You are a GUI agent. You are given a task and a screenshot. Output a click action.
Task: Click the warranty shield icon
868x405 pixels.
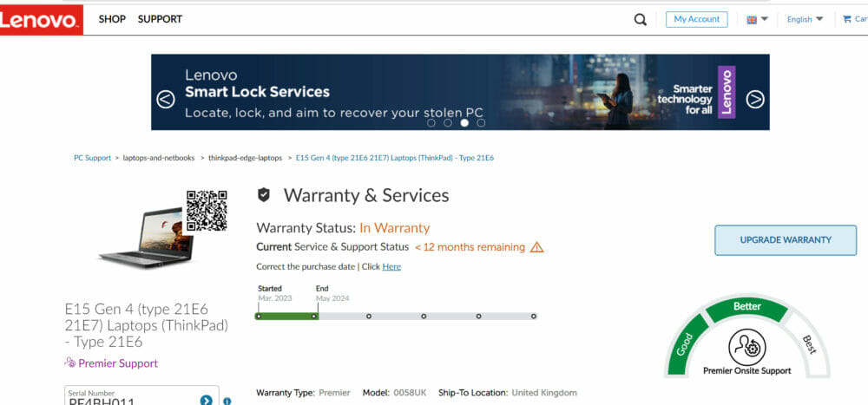click(264, 194)
